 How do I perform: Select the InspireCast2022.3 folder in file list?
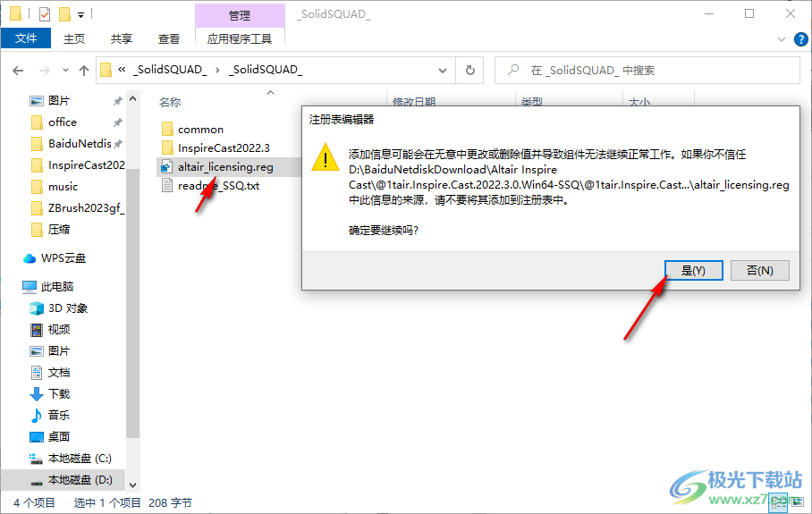(224, 148)
